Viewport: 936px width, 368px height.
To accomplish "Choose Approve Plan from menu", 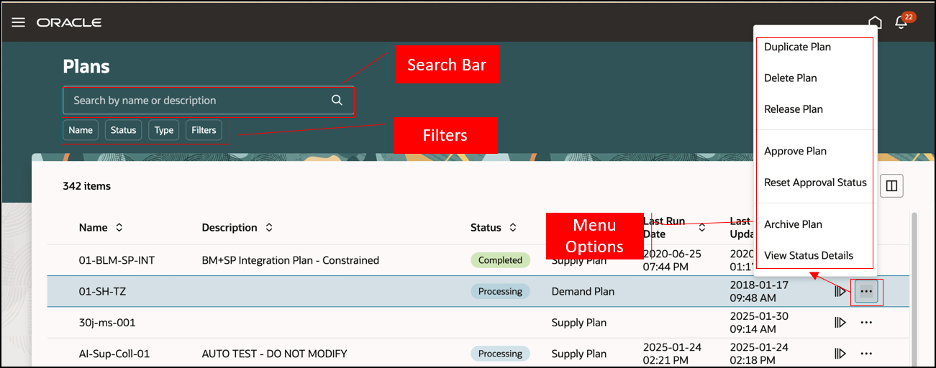I will (x=795, y=151).
